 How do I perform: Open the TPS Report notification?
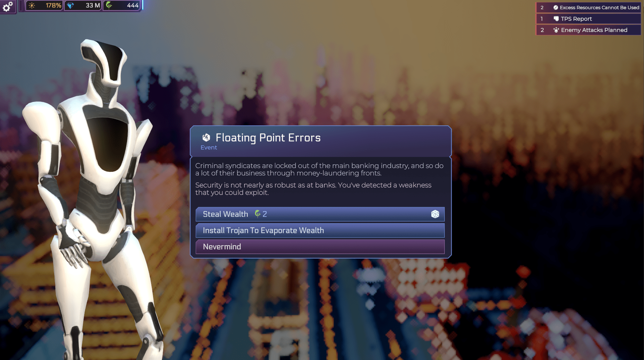pyautogui.click(x=588, y=19)
